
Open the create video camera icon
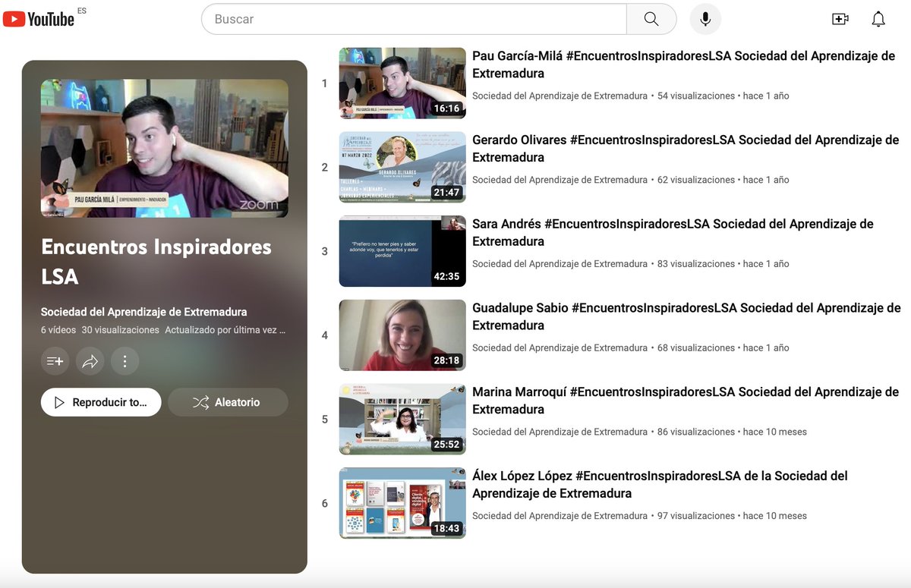click(x=840, y=19)
